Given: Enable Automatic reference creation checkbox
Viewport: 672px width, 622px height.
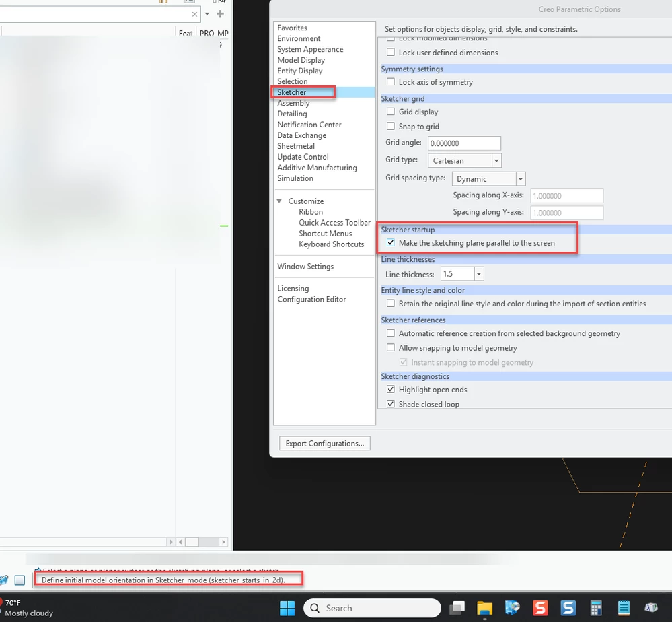Looking at the screenshot, I should pos(390,333).
